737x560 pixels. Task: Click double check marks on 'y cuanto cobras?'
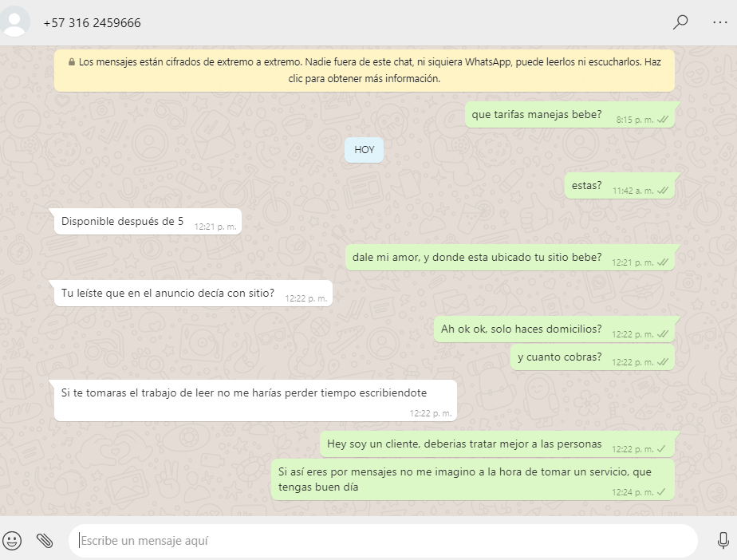click(x=662, y=362)
